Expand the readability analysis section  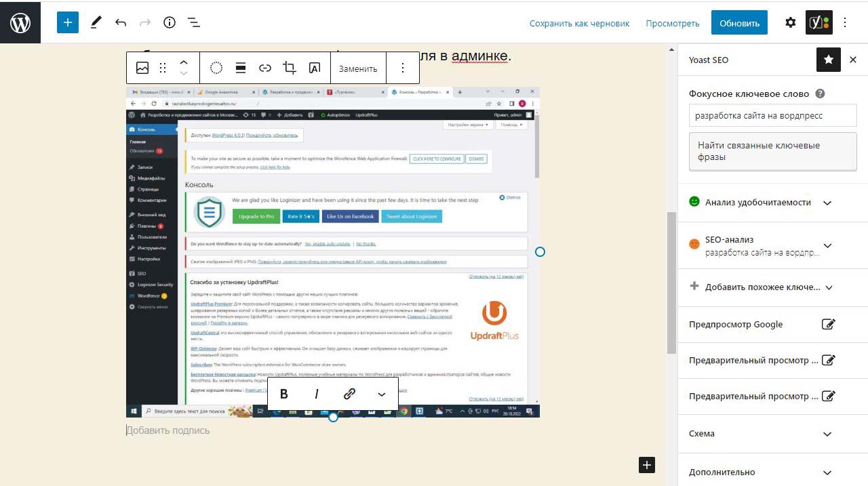coord(827,203)
